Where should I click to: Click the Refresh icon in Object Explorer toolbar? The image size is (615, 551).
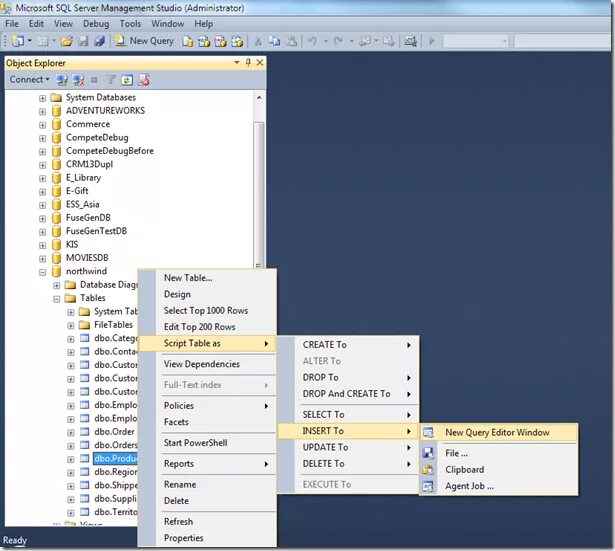pos(127,80)
